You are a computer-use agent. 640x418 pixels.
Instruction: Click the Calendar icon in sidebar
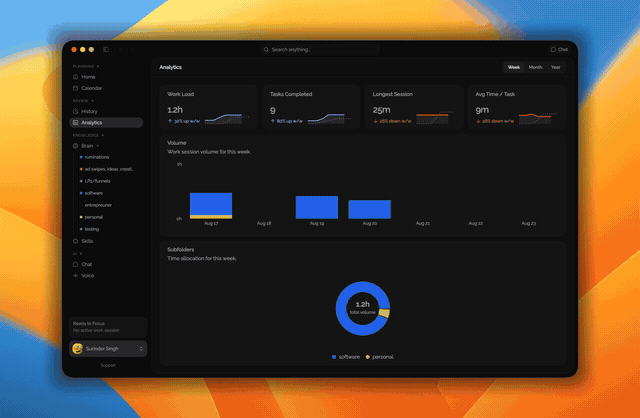click(76, 88)
